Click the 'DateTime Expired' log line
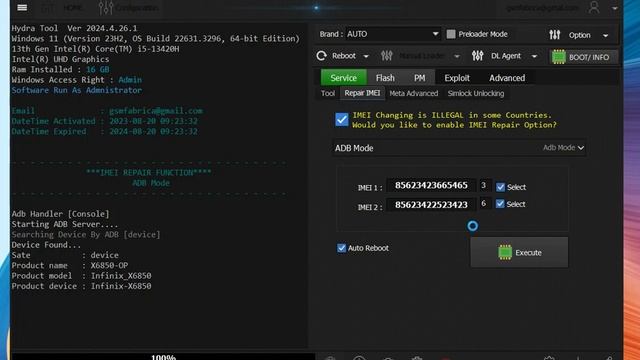This screenshot has height=360, width=640. pos(104,131)
